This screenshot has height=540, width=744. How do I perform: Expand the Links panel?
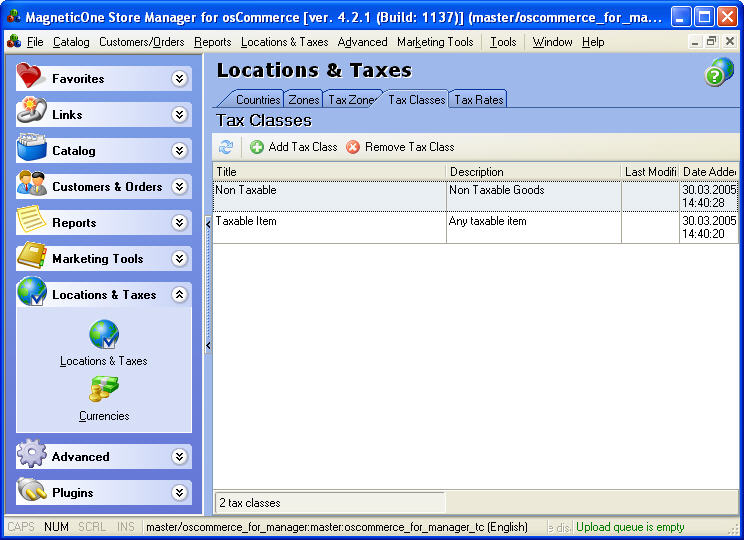pyautogui.click(x=179, y=114)
